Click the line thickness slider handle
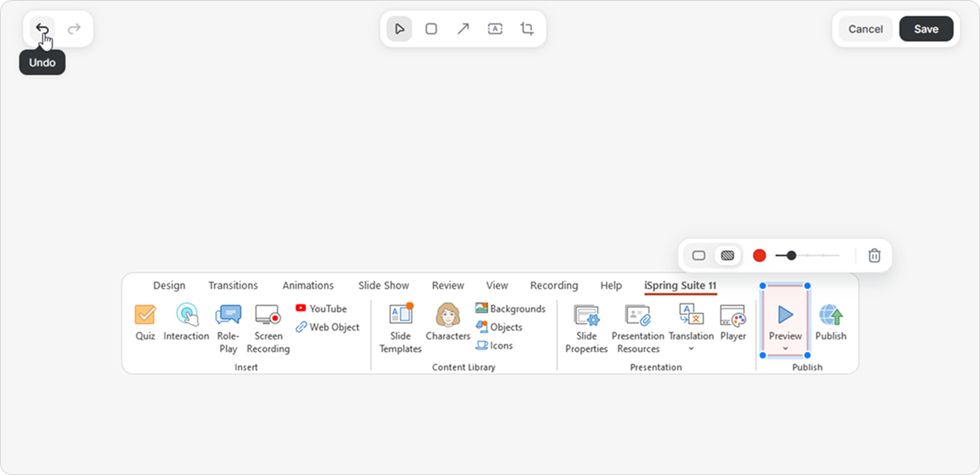Viewport: 980px width, 475px height. click(x=791, y=255)
